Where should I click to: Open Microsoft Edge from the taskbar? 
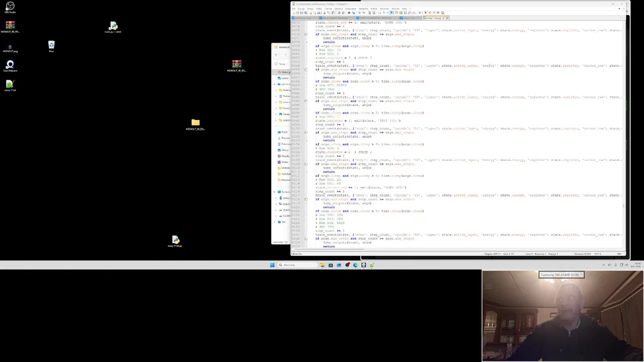tap(356, 265)
